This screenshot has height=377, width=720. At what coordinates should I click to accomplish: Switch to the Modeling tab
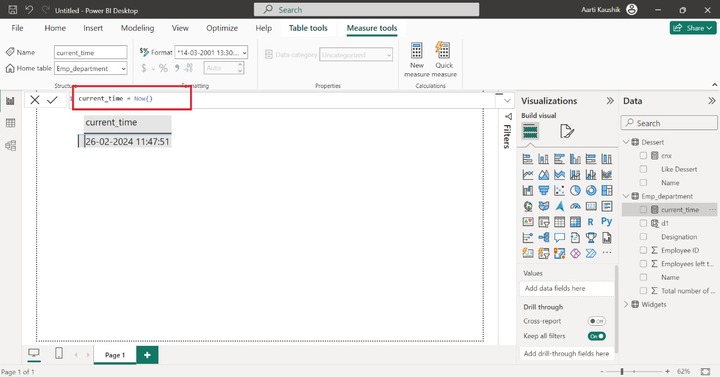(137, 28)
